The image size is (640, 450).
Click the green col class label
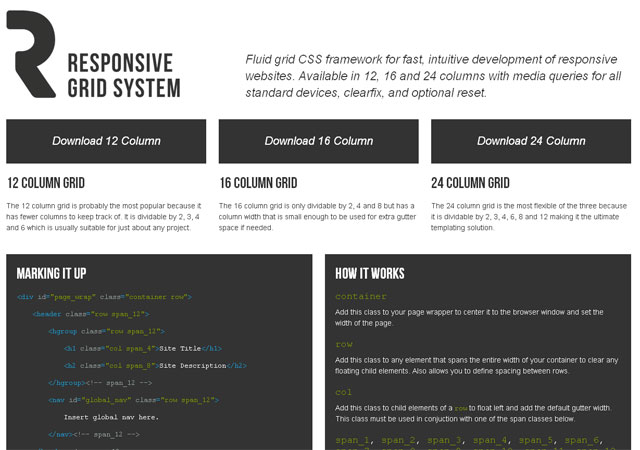click(x=343, y=392)
